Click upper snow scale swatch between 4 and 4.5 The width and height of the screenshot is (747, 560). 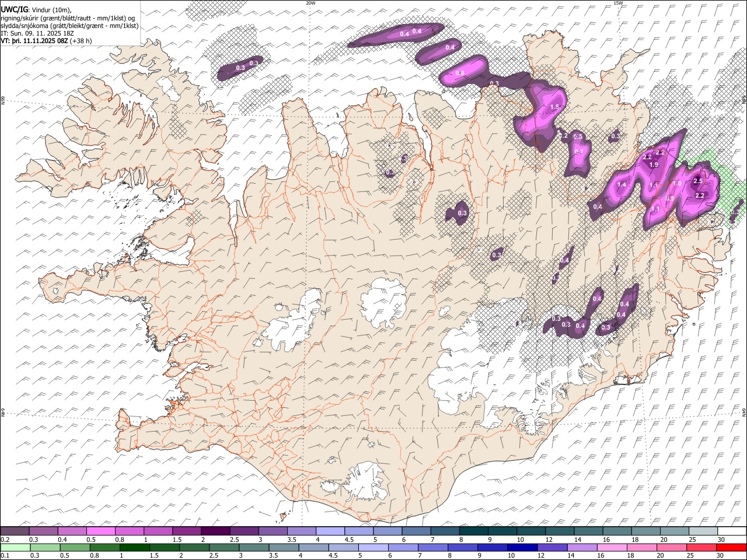tap(330, 531)
